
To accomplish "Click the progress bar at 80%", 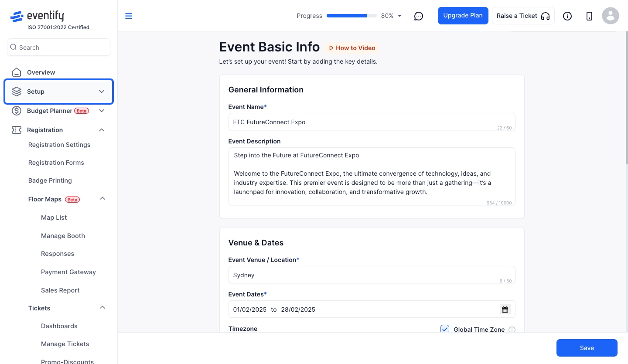I will click(352, 16).
